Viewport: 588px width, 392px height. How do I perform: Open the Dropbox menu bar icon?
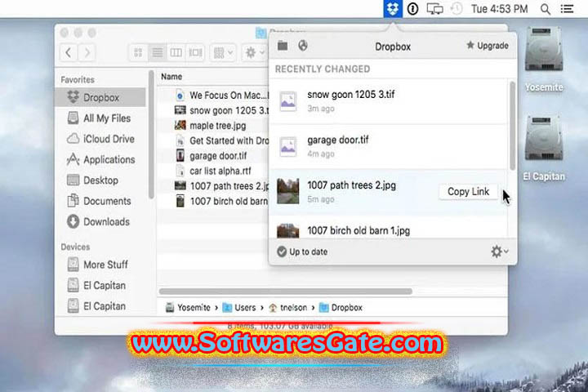(393, 9)
